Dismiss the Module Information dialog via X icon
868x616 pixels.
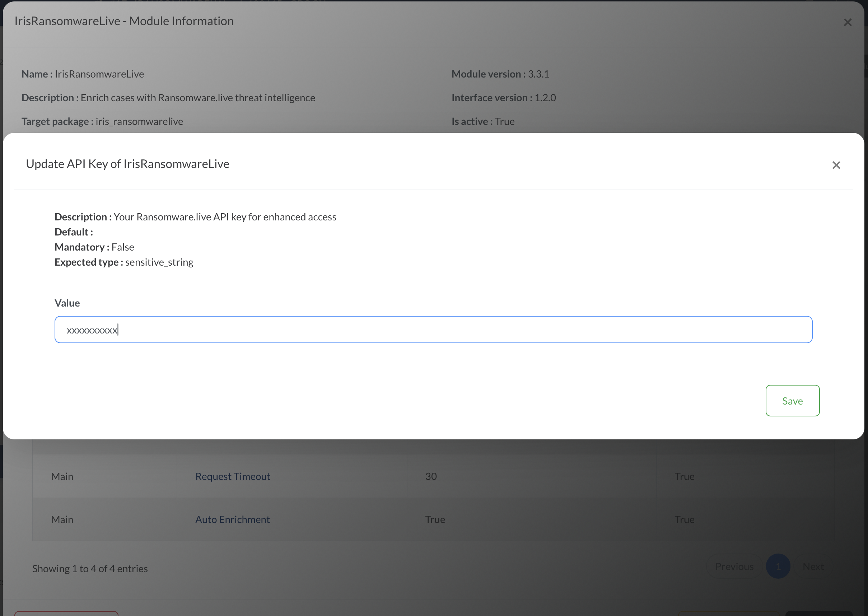848,22
